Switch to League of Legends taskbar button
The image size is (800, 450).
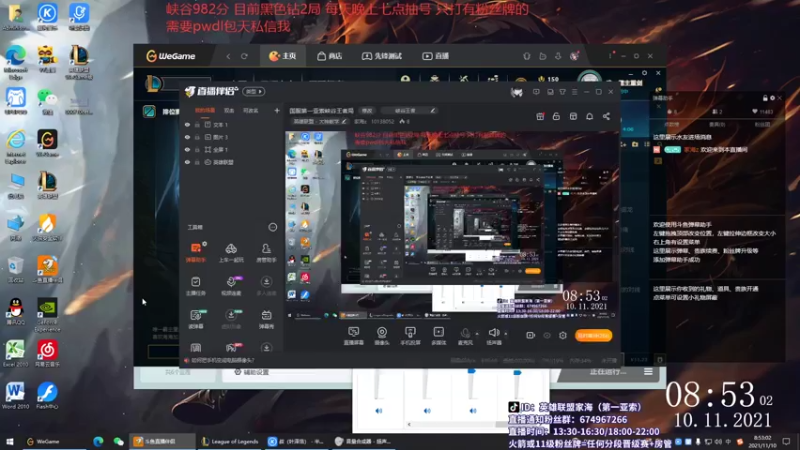pos(230,441)
